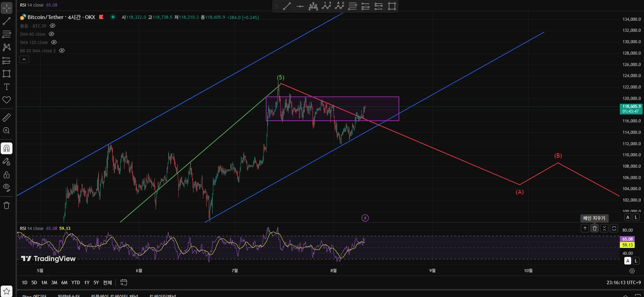644x297 pixels.
Task: Pick trend line from floating toolbar
Action: point(287,6)
